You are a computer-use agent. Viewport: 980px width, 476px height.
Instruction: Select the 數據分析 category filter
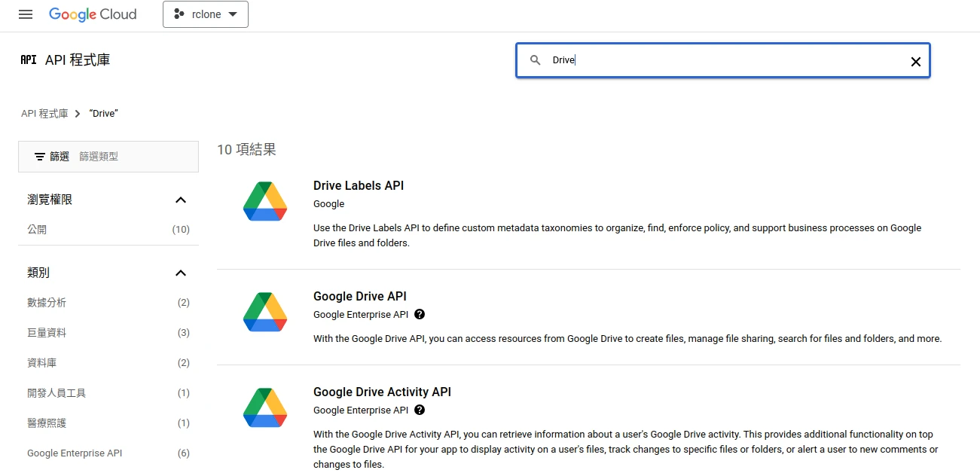point(47,303)
